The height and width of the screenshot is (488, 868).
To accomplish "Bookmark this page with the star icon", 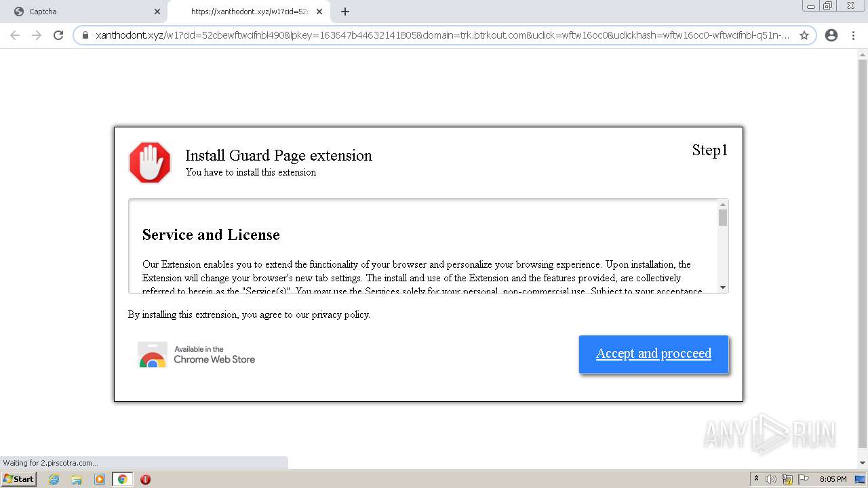I will point(804,35).
